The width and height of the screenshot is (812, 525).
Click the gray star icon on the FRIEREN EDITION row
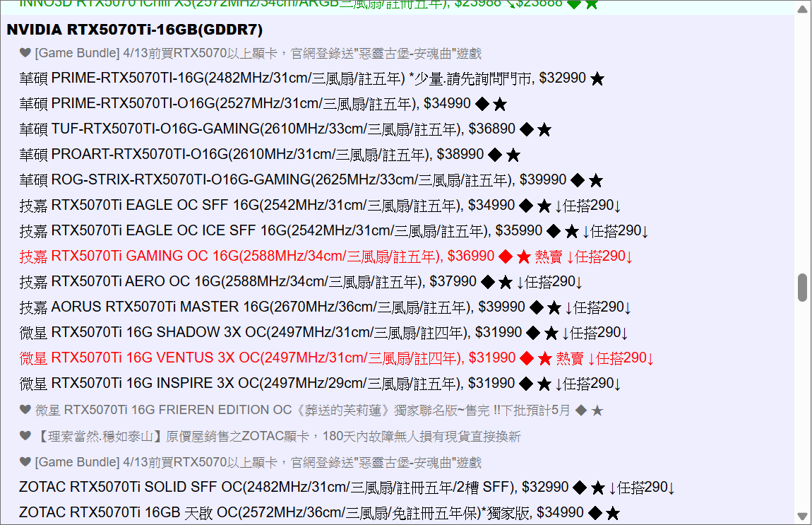pyautogui.click(x=597, y=411)
